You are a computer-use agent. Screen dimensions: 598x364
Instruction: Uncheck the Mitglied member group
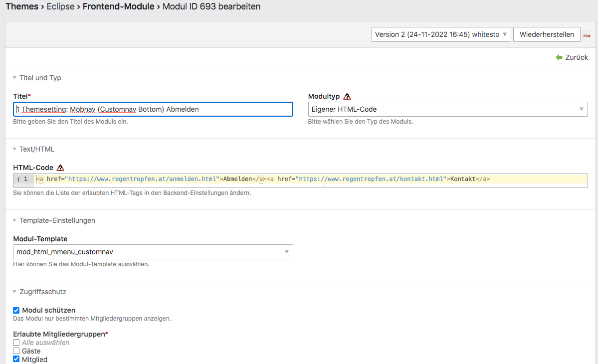(x=16, y=359)
